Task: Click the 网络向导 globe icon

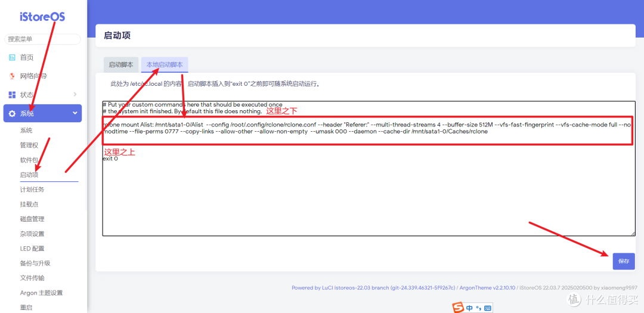Action: [13, 76]
